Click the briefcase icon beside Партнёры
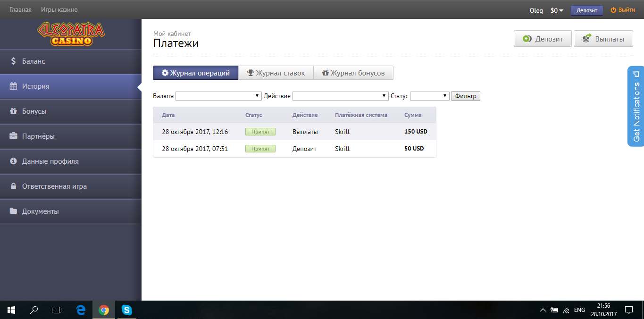Image resolution: width=644 pixels, height=319 pixels. click(x=13, y=136)
